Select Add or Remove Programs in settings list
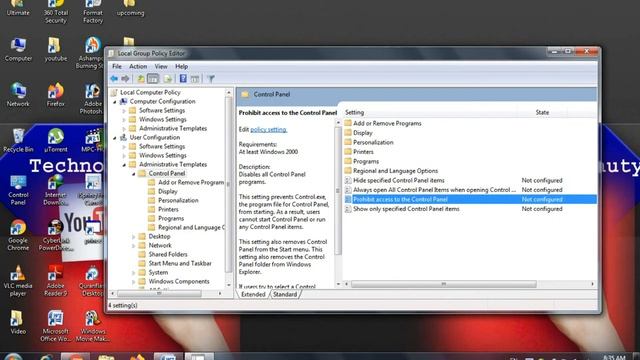 pos(387,123)
